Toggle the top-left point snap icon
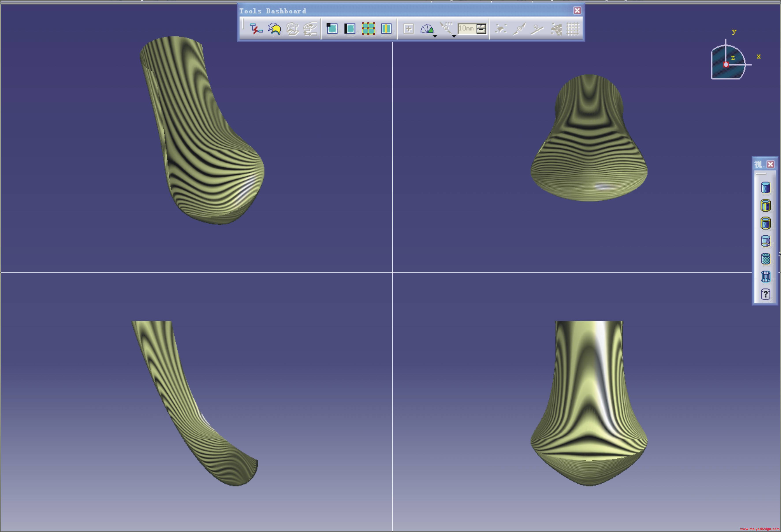The height and width of the screenshot is (532, 781). point(332,29)
